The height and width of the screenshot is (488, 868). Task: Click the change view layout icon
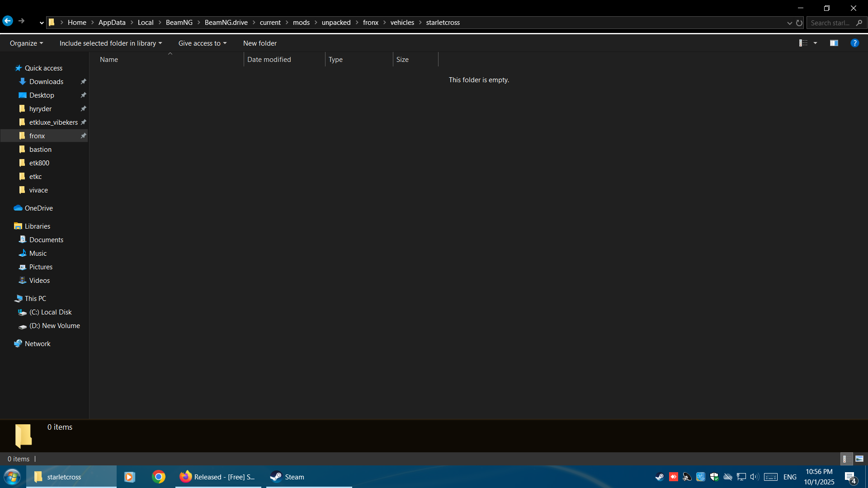click(x=803, y=43)
